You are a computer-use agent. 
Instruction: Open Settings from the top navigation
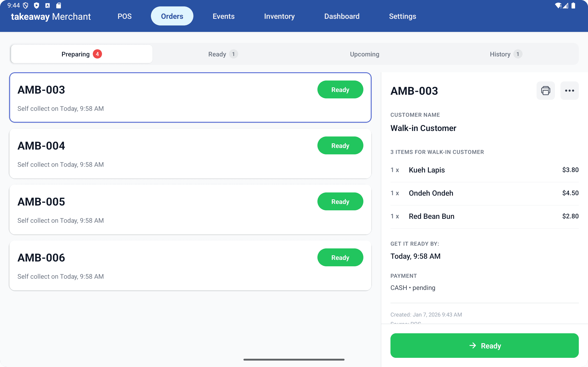(402, 16)
